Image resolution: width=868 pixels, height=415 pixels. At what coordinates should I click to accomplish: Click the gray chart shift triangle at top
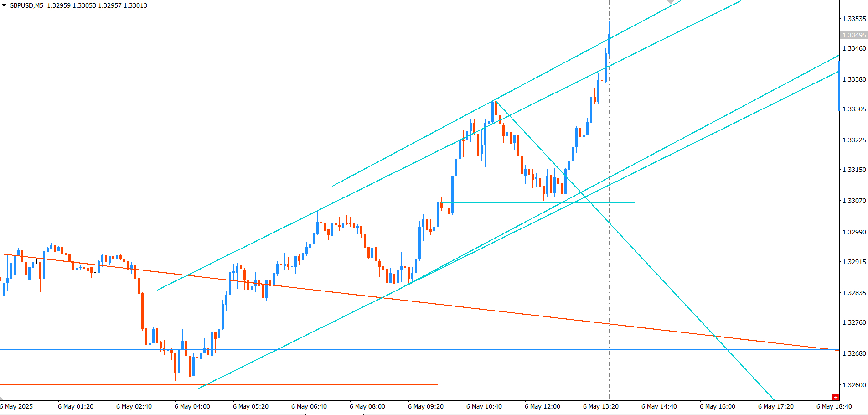(671, 2)
